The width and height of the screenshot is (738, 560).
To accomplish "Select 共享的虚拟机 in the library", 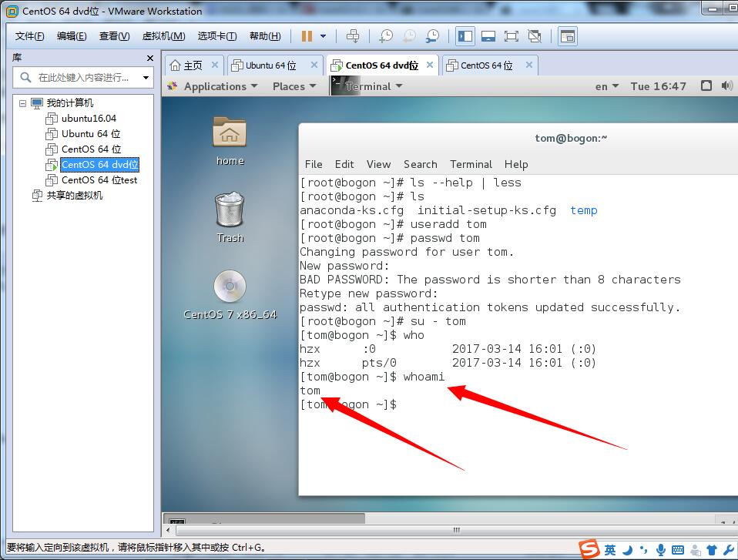I will tap(74, 196).
